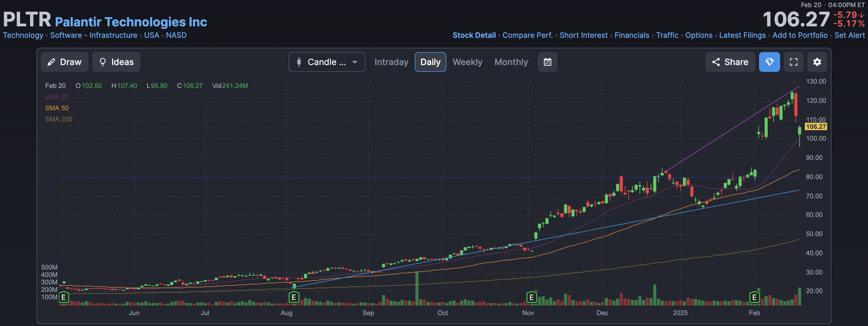The width and height of the screenshot is (868, 326).
Task: Click the lightbulb icon in Ideas
Action: coord(103,62)
